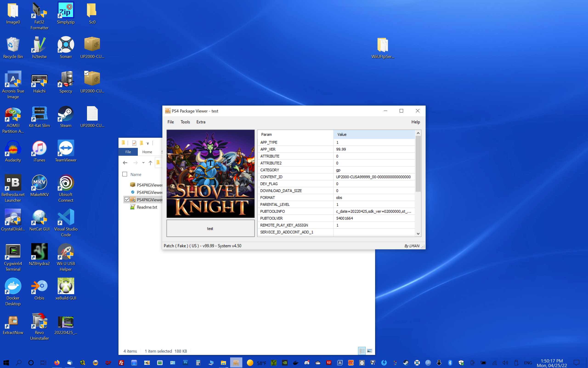This screenshot has width=588, height=368.
Task: Go up one folder level in File Explorer
Action: tap(150, 163)
